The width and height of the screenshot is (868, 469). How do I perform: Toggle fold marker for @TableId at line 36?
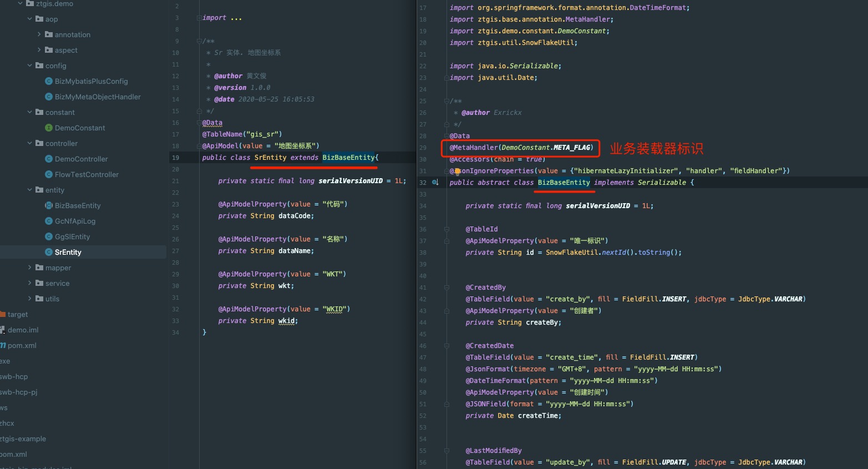(446, 229)
